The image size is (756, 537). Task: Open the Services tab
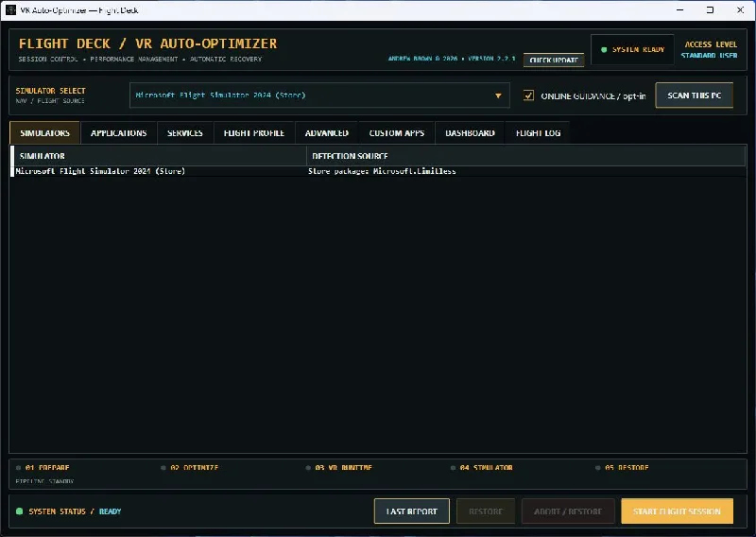pos(185,133)
